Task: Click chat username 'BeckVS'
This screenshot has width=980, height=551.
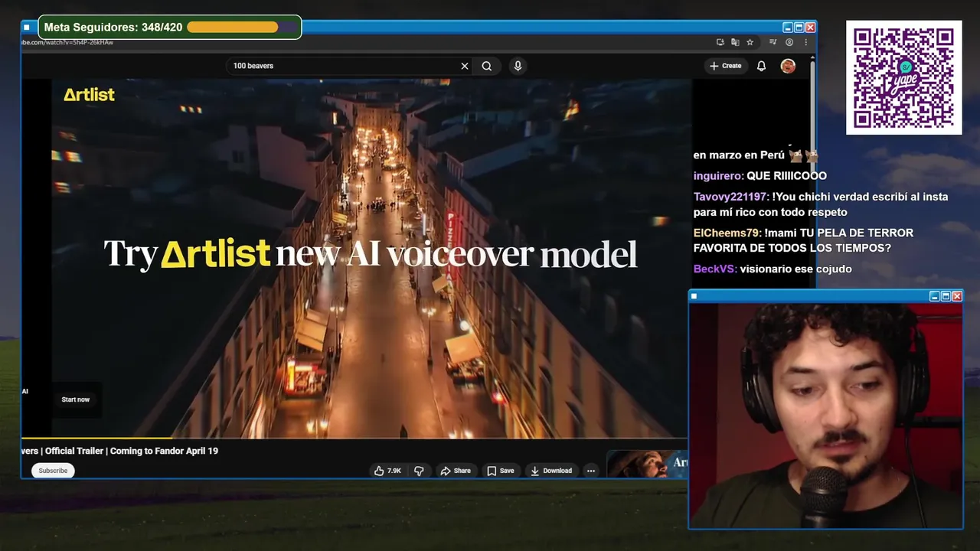Action: pyautogui.click(x=715, y=269)
